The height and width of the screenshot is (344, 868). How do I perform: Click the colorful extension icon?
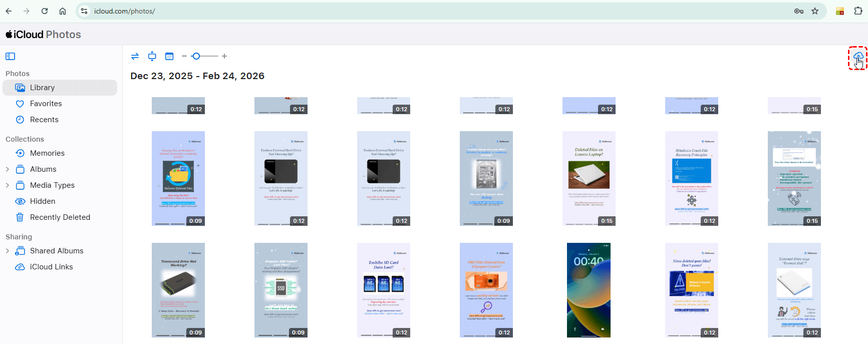[x=840, y=11]
